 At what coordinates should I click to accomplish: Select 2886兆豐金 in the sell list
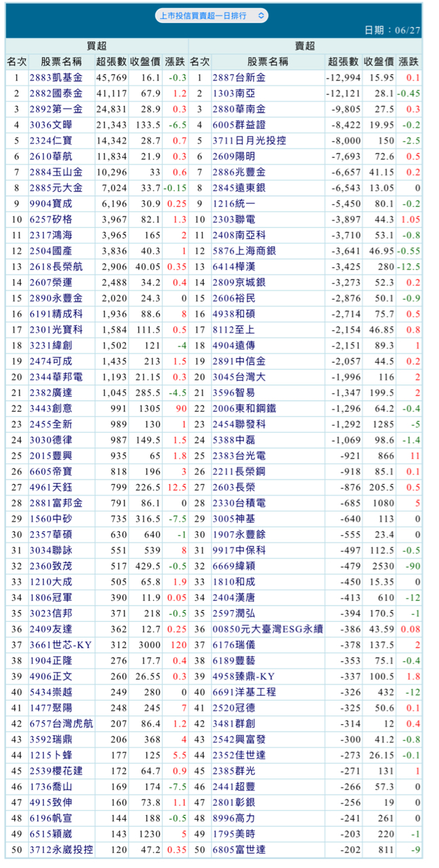pos(239,172)
